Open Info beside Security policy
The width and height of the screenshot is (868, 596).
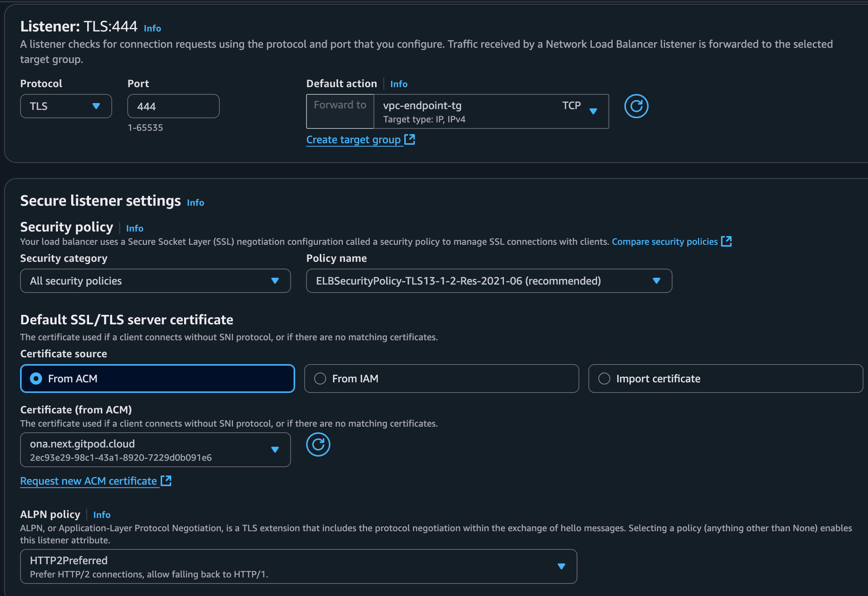[135, 228]
